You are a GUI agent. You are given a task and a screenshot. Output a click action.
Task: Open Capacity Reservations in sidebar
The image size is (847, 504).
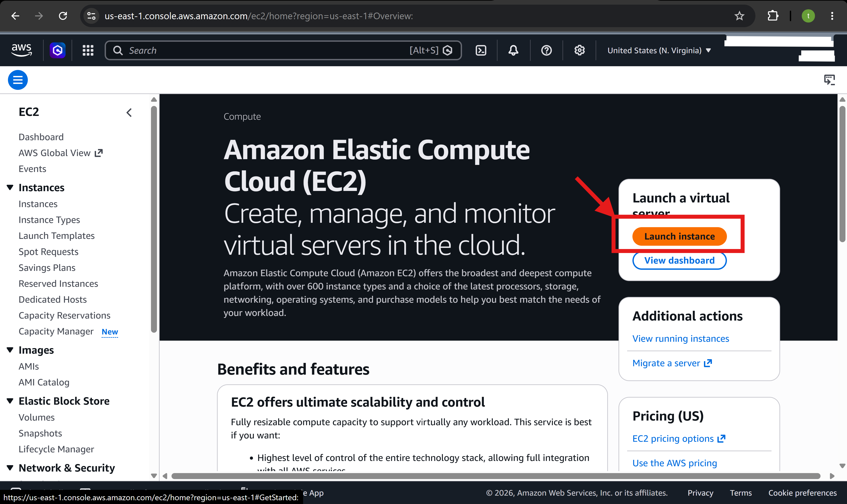(x=64, y=315)
